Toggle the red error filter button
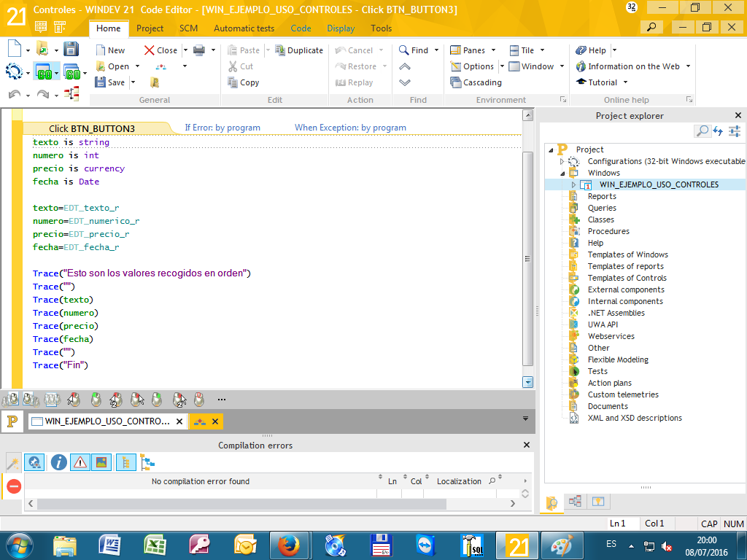Image resolution: width=747 pixels, height=560 pixels. [14, 486]
